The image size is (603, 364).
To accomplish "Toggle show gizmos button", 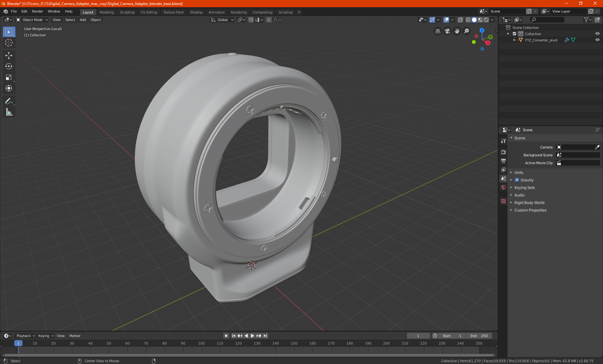I will pyautogui.click(x=432, y=20).
